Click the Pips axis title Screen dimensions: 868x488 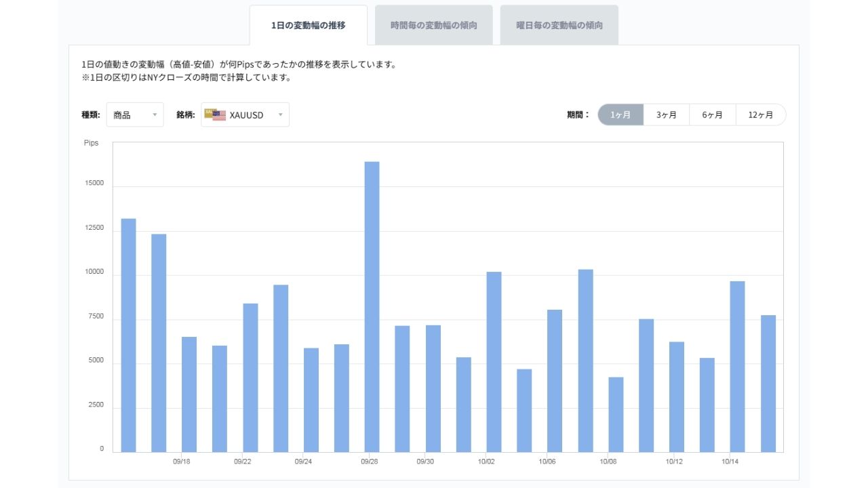[91, 143]
